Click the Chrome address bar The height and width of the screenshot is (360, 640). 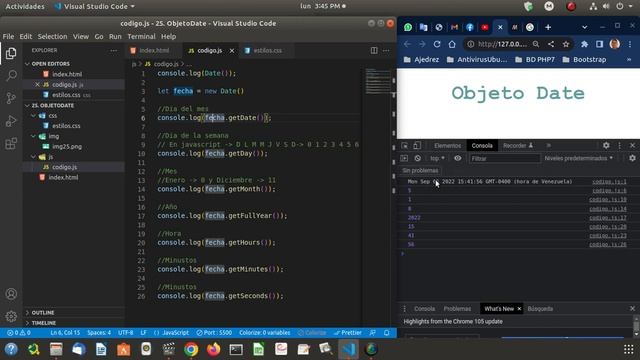tap(502, 44)
